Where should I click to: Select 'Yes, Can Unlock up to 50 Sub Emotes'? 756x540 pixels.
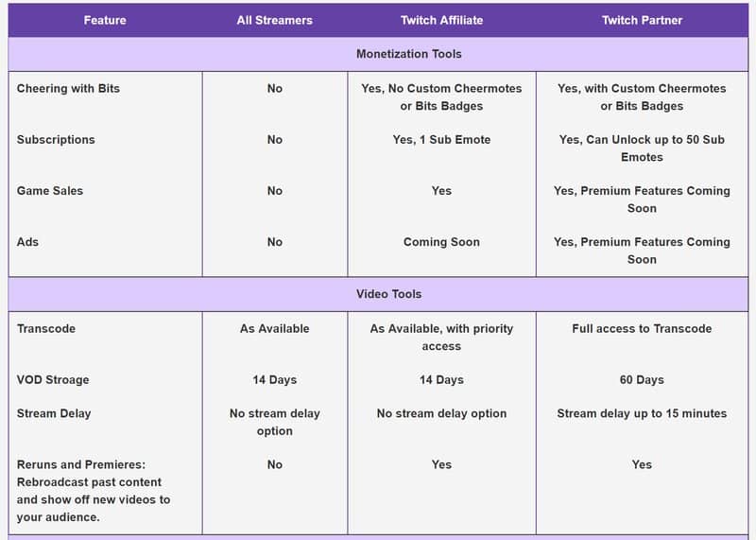pyautogui.click(x=642, y=148)
